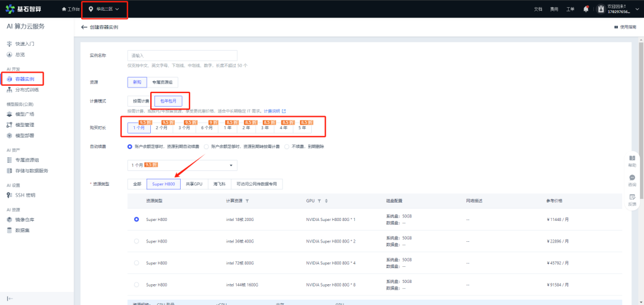Click the SSH 密钥 key icon

pos(10,195)
